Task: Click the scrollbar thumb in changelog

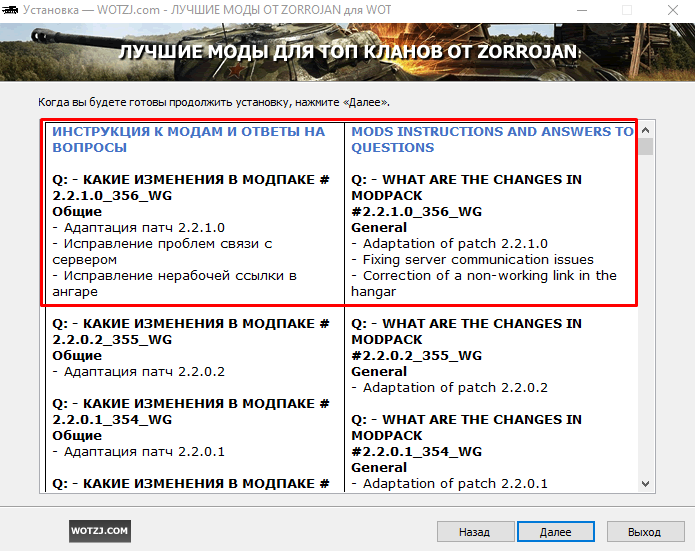Action: click(x=646, y=147)
